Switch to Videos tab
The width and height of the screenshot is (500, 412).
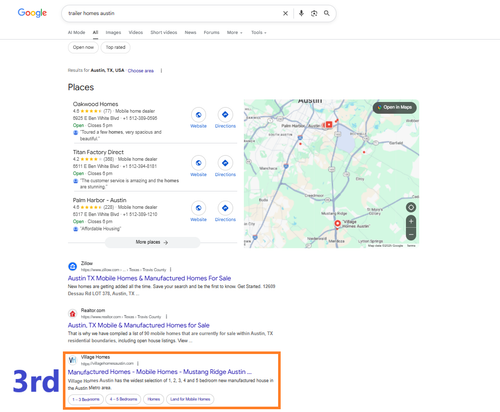point(136,32)
